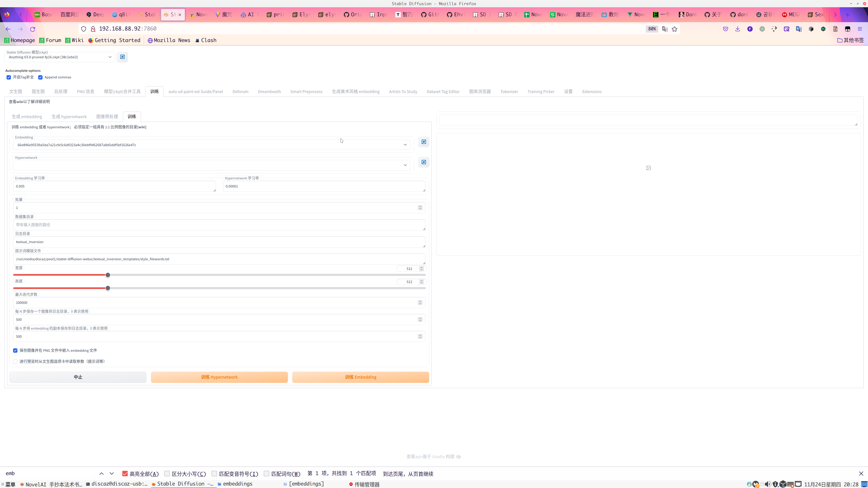Enable 匹配词尾 in the find bar
The image size is (868, 488).
(266, 473)
